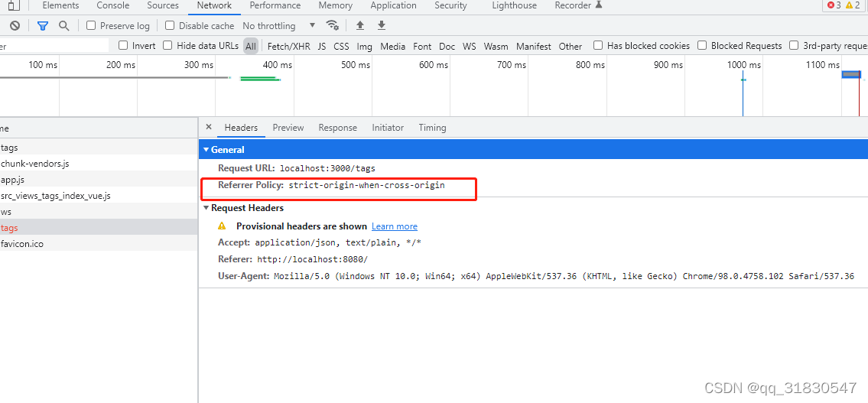Filter by WS requests
The height and width of the screenshot is (403, 868).
click(470, 46)
